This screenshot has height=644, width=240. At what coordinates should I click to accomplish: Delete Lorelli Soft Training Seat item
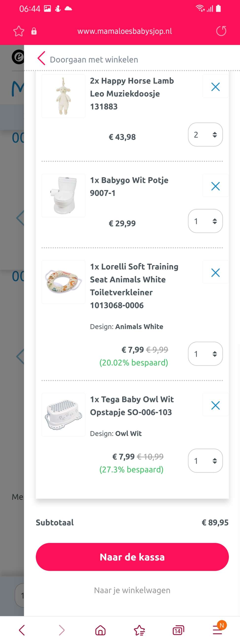point(215,272)
